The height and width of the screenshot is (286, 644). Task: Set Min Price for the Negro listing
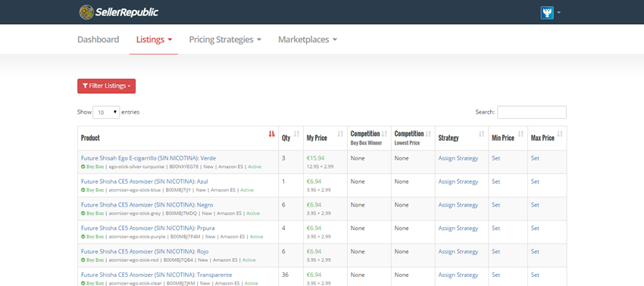coord(496,205)
